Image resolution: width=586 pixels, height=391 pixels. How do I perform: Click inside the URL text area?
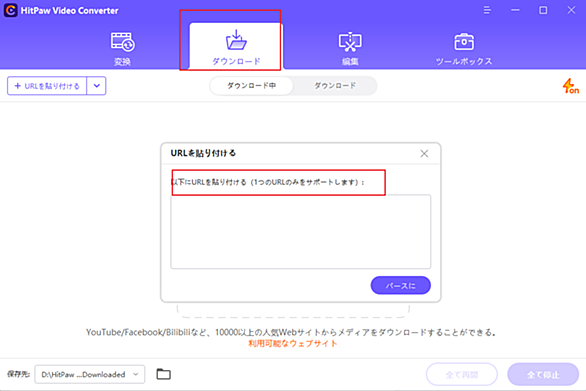tap(300, 231)
